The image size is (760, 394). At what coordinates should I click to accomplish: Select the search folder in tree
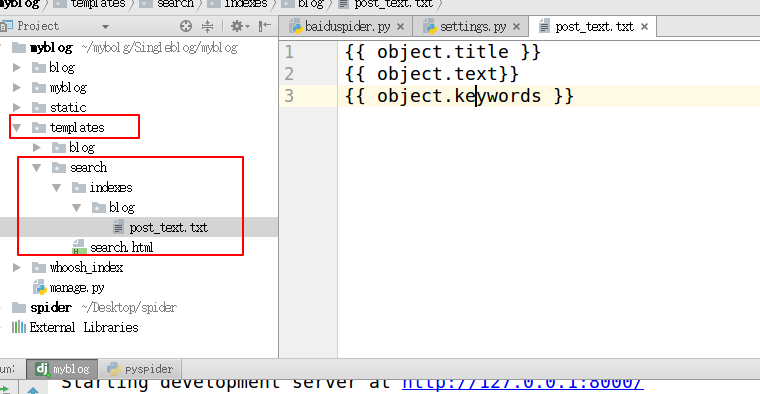[x=88, y=168]
